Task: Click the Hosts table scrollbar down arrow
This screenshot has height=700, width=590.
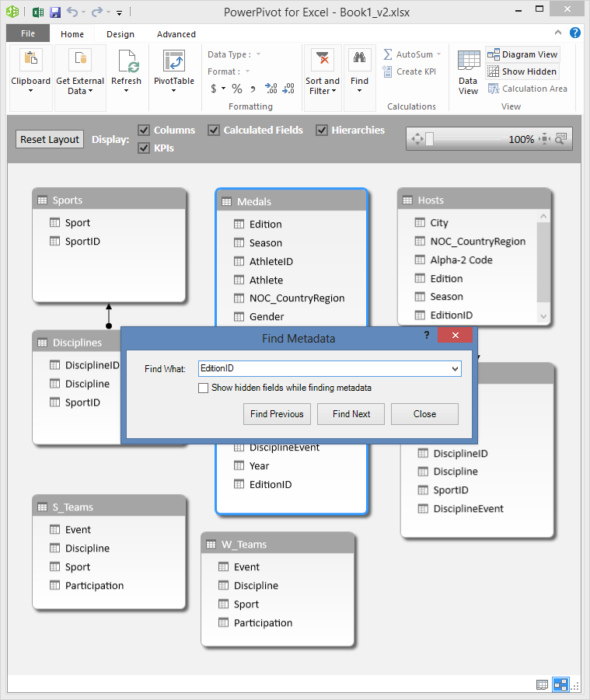Action: 543,316
